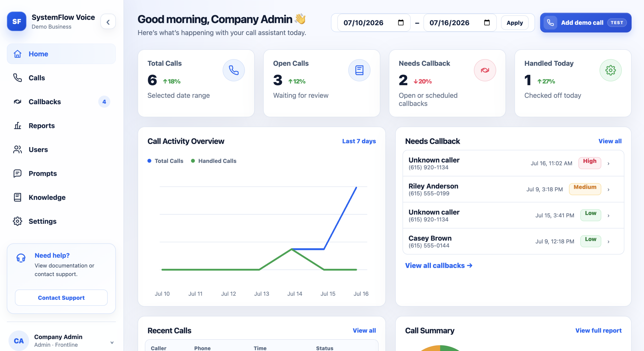Click the Jul 16 chart axis label
The height and width of the screenshot is (351, 644).
(361, 293)
